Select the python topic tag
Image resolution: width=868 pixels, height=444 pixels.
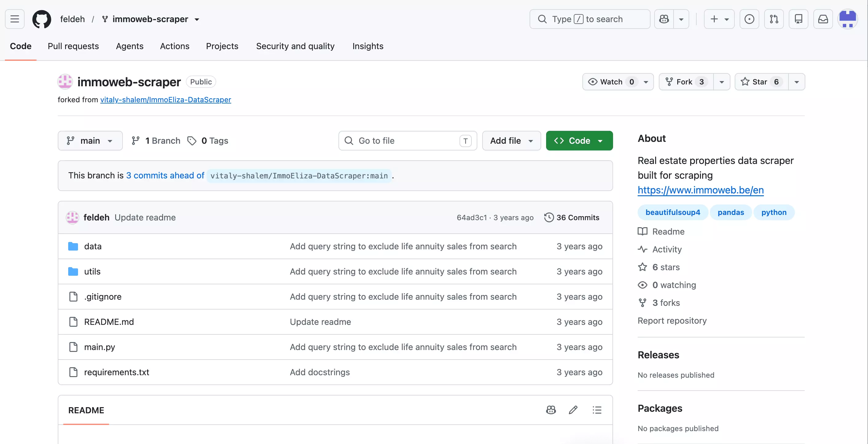click(x=774, y=212)
